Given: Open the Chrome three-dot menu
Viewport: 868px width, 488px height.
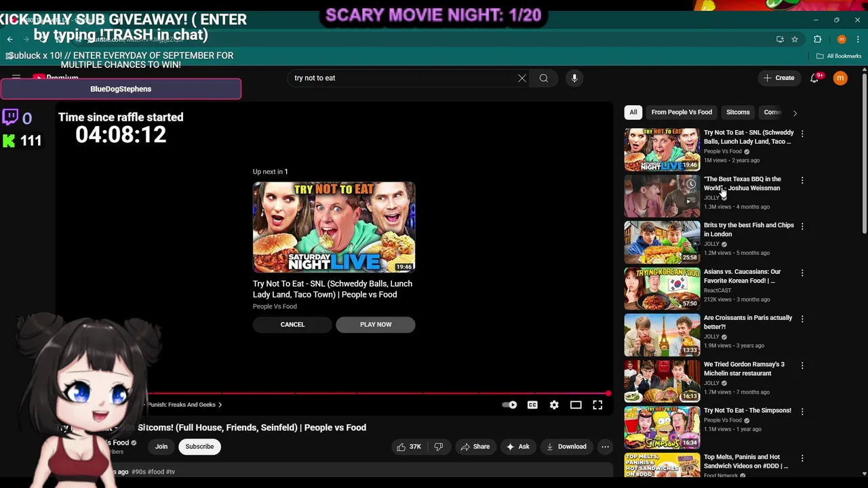Looking at the screenshot, I should tap(858, 39).
